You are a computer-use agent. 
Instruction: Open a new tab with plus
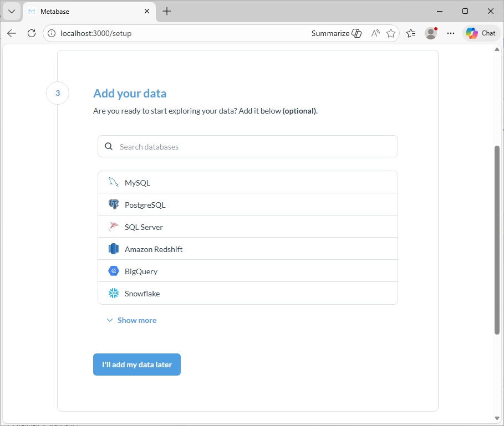[167, 11]
